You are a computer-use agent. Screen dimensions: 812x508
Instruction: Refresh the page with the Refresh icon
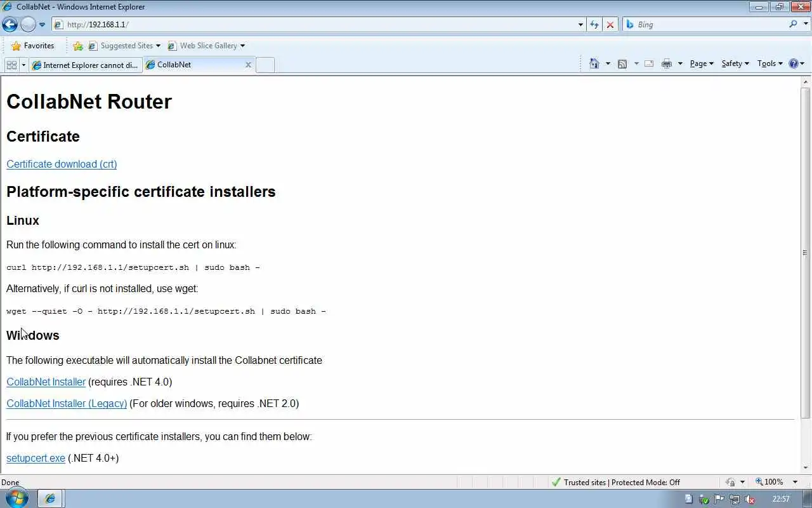coord(594,24)
